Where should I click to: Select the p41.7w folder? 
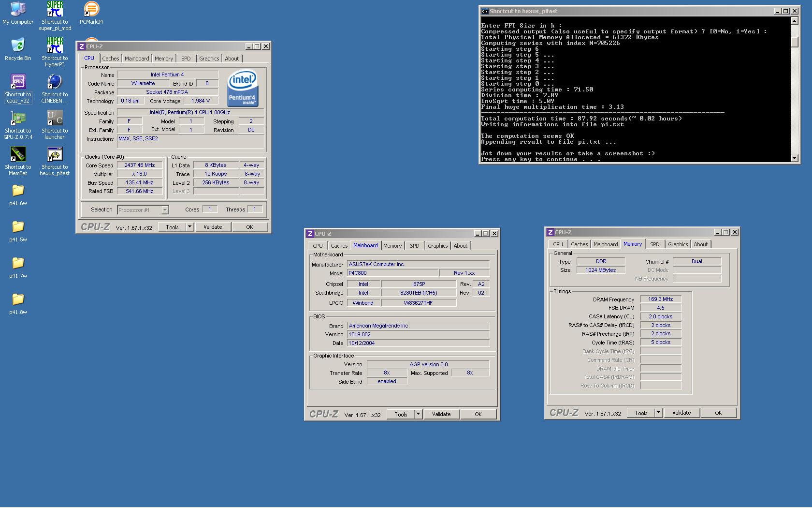pos(18,267)
